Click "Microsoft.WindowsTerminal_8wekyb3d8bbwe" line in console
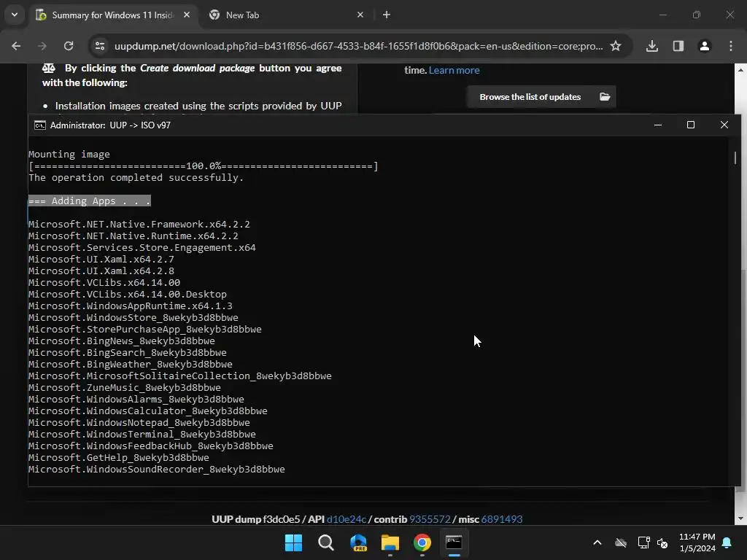This screenshot has width=747, height=560. (142, 435)
